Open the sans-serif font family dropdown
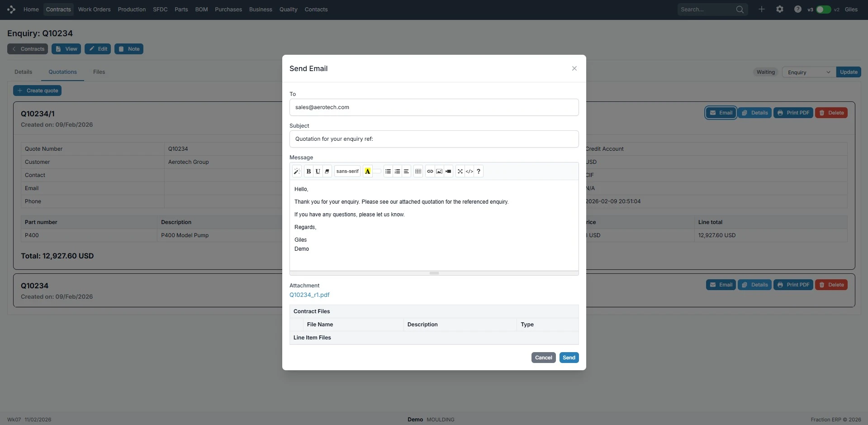The image size is (868, 425). [x=347, y=172]
